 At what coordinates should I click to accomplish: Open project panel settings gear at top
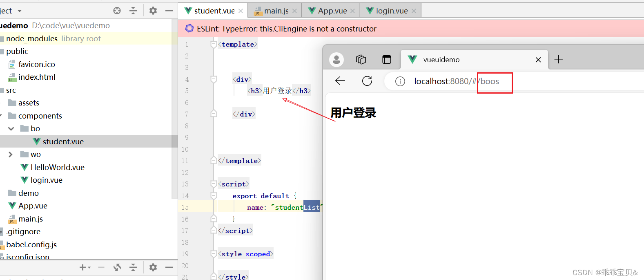[x=153, y=11]
